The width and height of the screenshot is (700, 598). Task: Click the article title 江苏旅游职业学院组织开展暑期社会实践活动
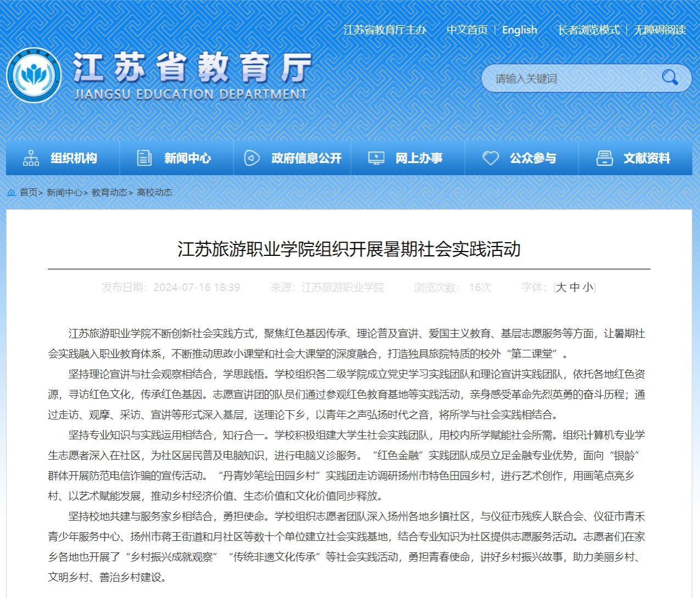pyautogui.click(x=349, y=249)
